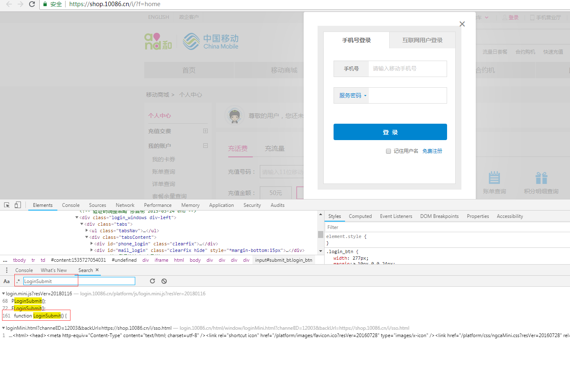Select the inspect element picker icon
This screenshot has width=570, height=392.
tap(7, 205)
